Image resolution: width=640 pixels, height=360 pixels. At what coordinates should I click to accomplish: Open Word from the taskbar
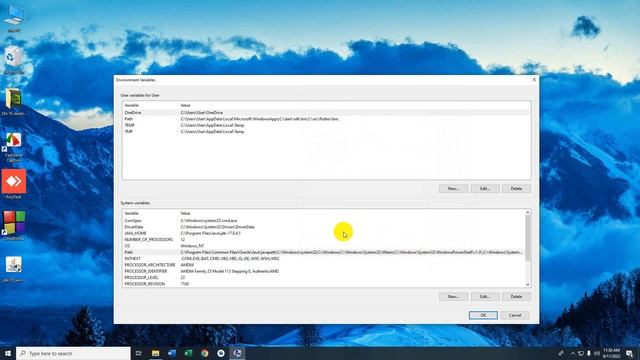coord(172,353)
